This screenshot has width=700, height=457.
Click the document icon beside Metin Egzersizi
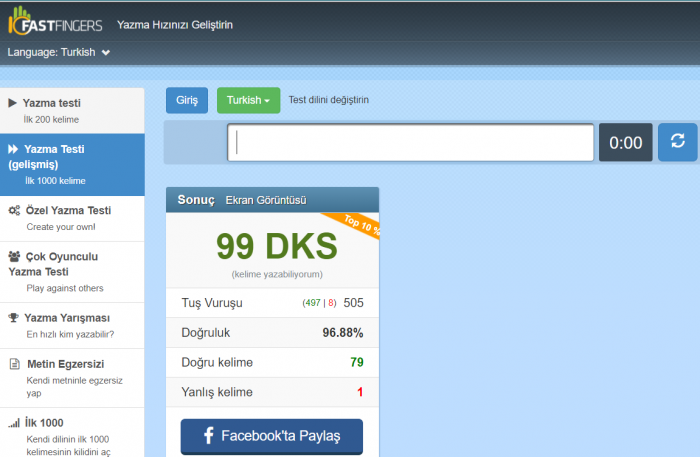[x=14, y=364]
